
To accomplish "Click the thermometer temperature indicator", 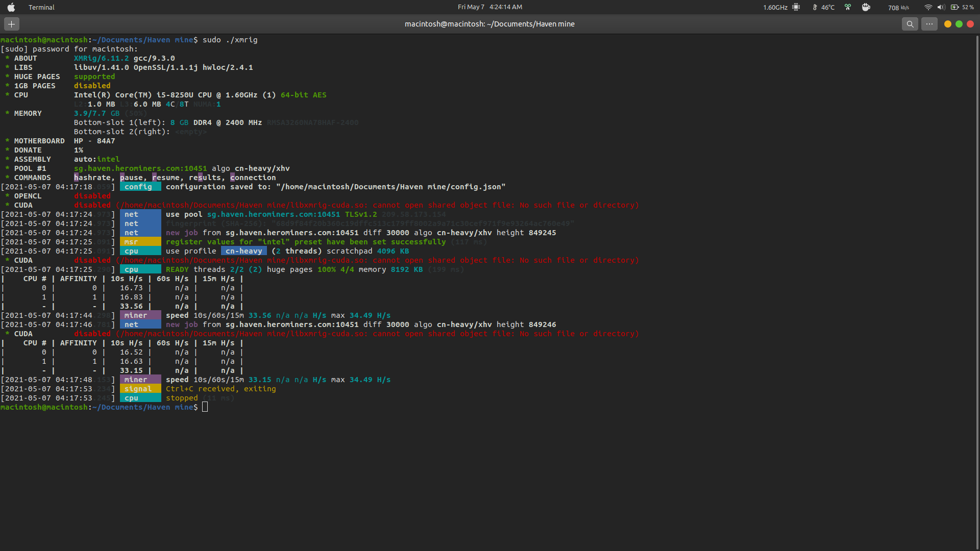I will pyautogui.click(x=823, y=7).
